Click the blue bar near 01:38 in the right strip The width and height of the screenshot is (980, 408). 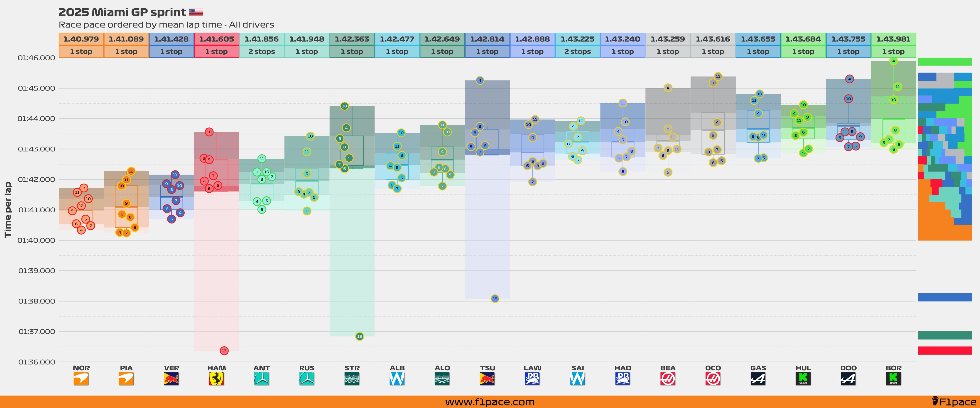(945, 297)
